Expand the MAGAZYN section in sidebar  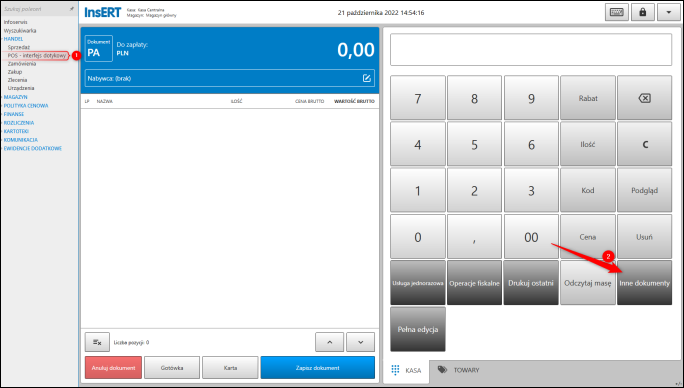click(x=15, y=97)
